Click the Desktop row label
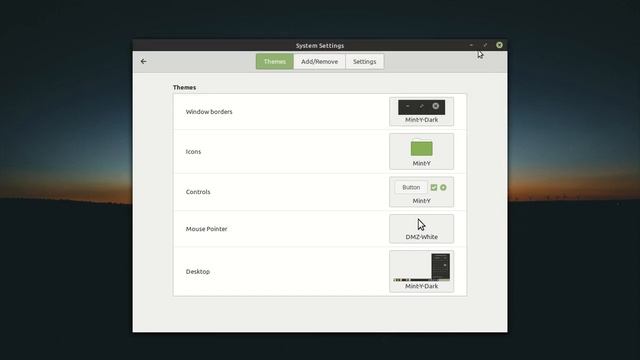This screenshot has height=360, width=640. pos(198,271)
